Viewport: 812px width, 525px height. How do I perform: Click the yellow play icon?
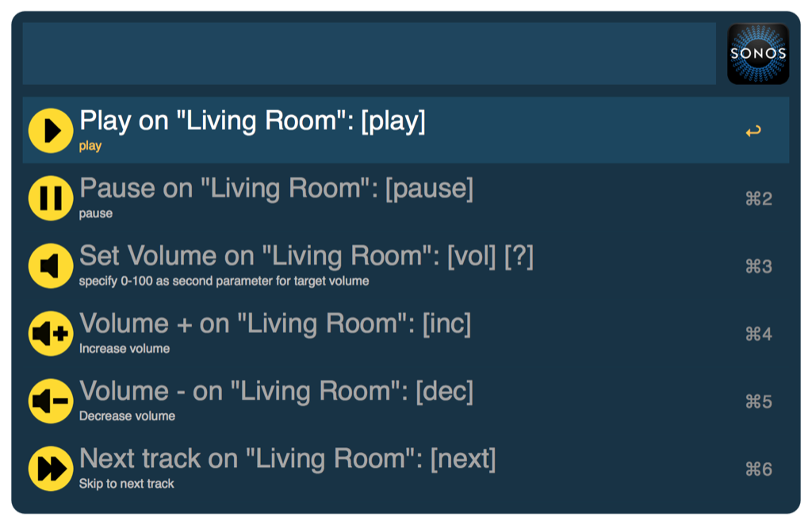coord(51,131)
